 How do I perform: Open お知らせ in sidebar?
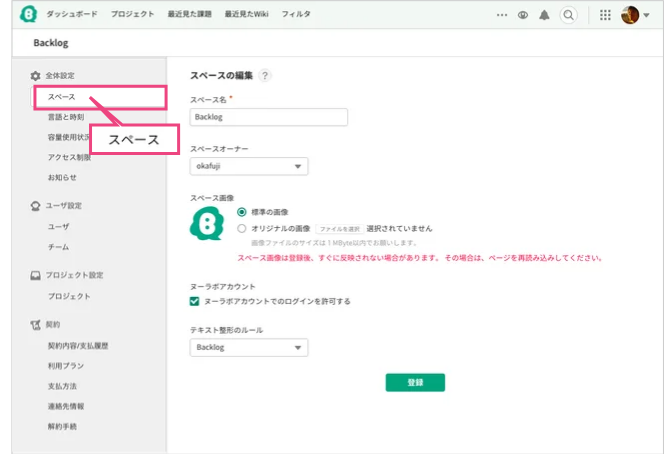coord(62,178)
